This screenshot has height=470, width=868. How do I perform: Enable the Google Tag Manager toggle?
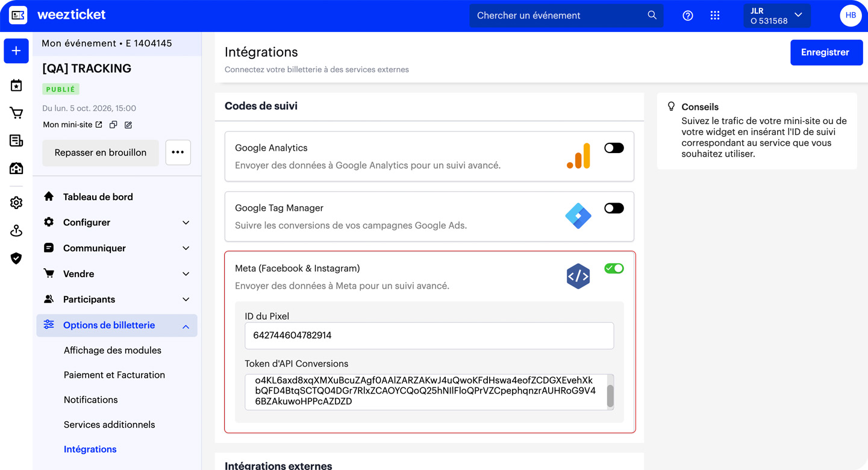[x=614, y=208]
